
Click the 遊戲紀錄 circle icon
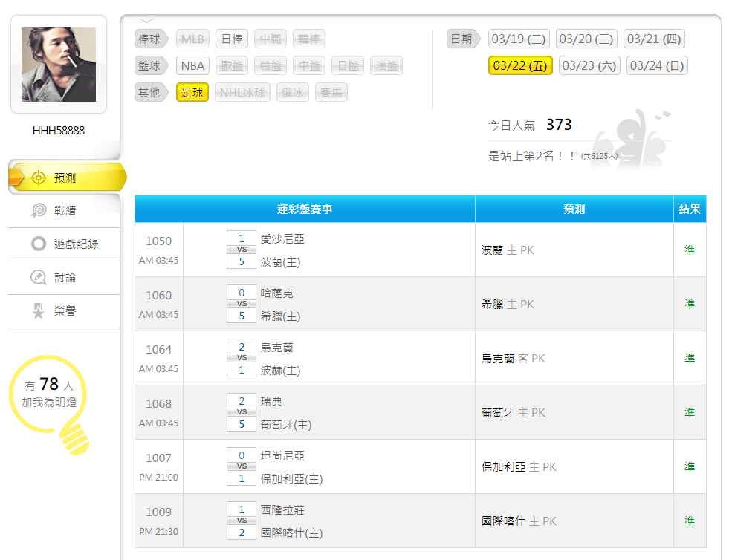[39, 244]
